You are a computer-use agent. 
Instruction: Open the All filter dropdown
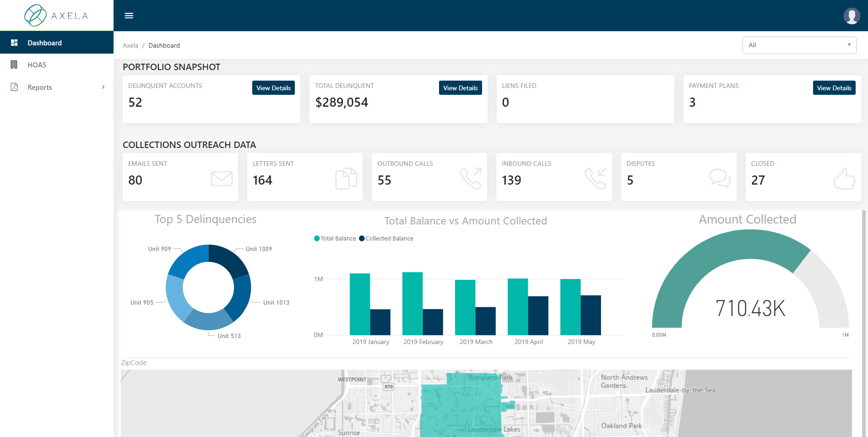[799, 45]
